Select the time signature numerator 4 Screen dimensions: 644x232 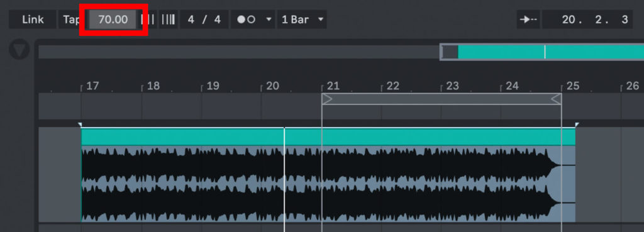pyautogui.click(x=191, y=19)
